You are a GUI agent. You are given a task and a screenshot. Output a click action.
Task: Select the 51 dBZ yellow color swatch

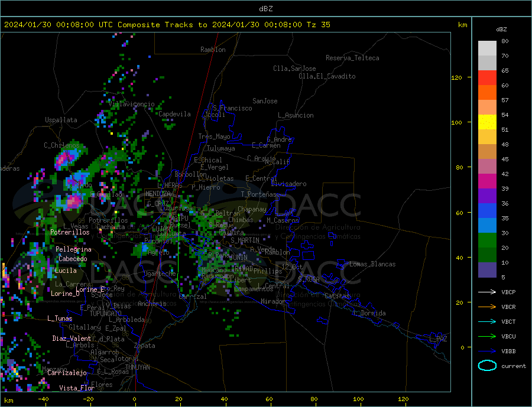[x=487, y=122]
